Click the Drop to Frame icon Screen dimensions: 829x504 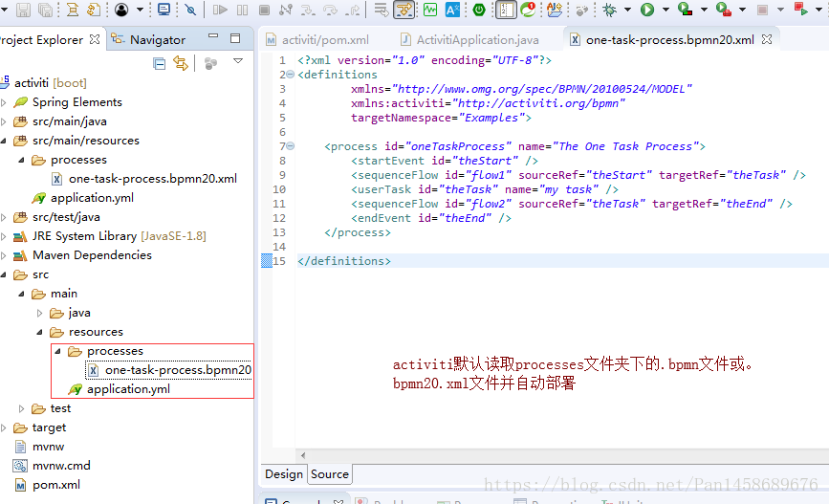381,10
